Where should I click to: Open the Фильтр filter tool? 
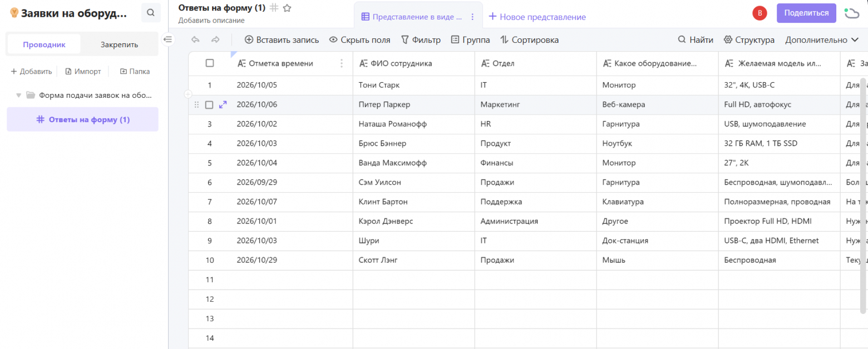421,40
